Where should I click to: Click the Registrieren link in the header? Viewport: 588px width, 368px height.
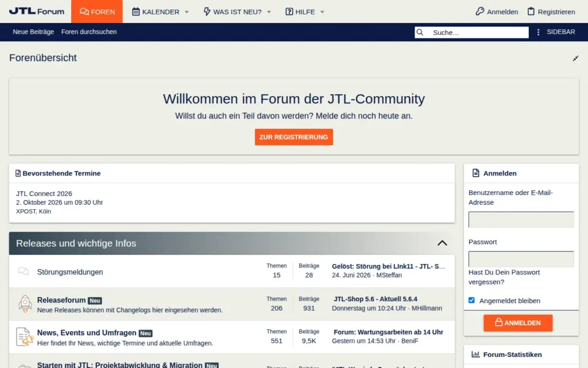click(551, 11)
